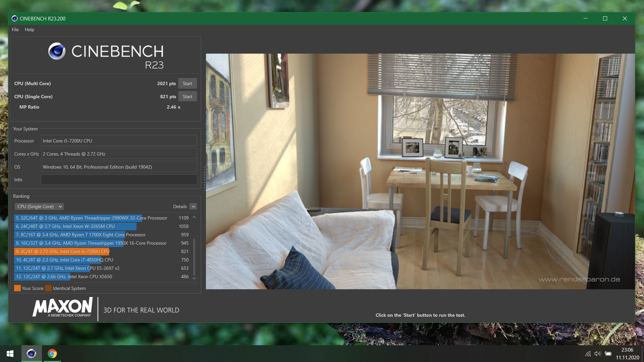This screenshot has height=362, width=644.
Task: Click the Cinebench logo in title bar
Action: point(14,18)
